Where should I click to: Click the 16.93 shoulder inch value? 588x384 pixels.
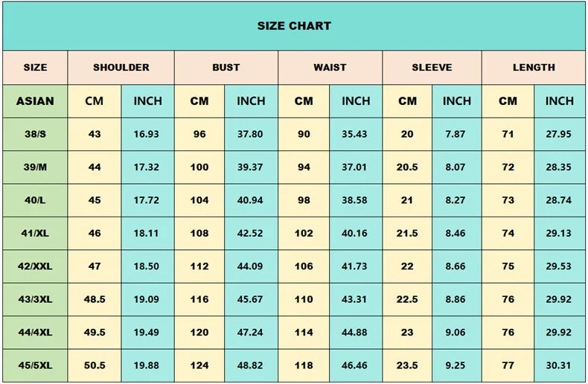click(x=147, y=135)
